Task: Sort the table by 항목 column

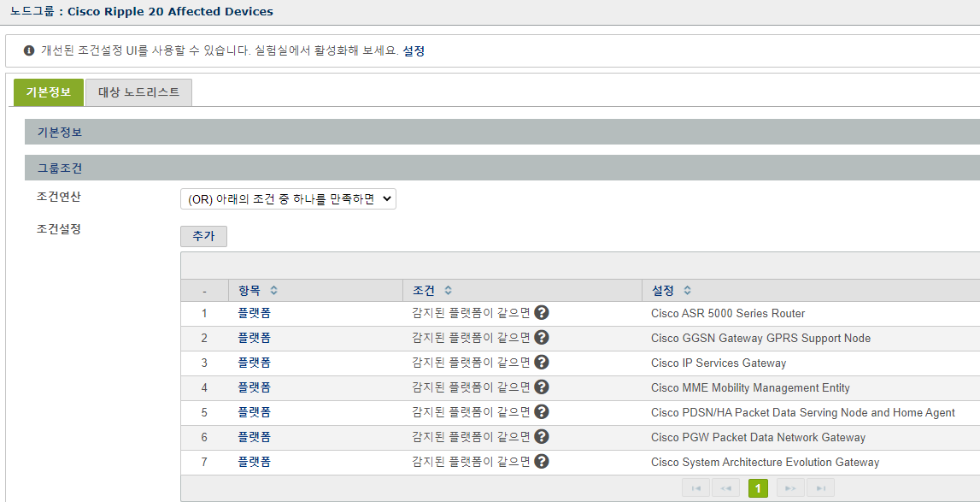Action: pos(273,291)
